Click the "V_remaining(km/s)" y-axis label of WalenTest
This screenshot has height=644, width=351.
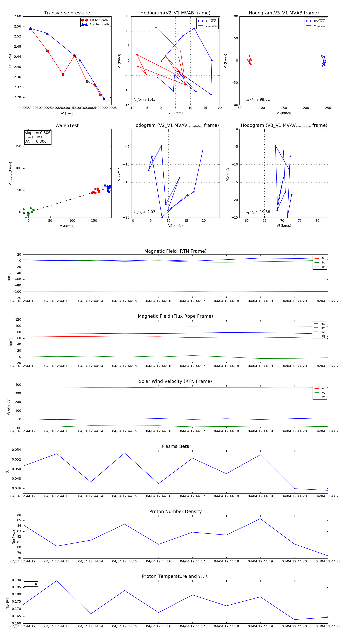10,173
